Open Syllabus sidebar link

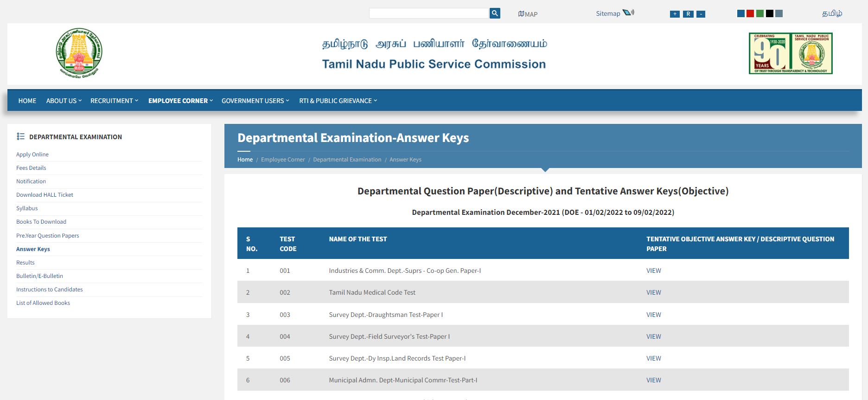(27, 208)
